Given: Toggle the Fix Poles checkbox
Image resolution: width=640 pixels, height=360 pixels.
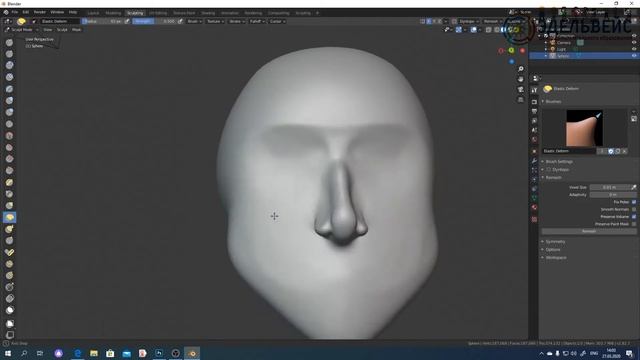Looking at the screenshot, I should click(634, 202).
